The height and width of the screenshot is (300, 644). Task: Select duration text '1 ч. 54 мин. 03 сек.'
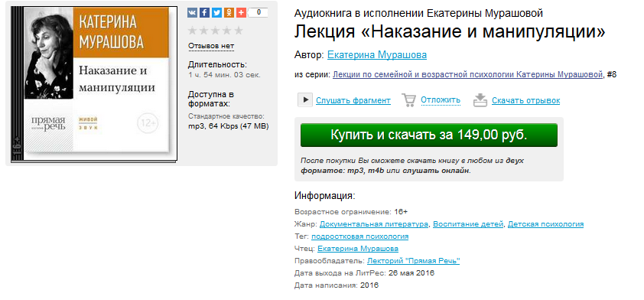point(224,75)
